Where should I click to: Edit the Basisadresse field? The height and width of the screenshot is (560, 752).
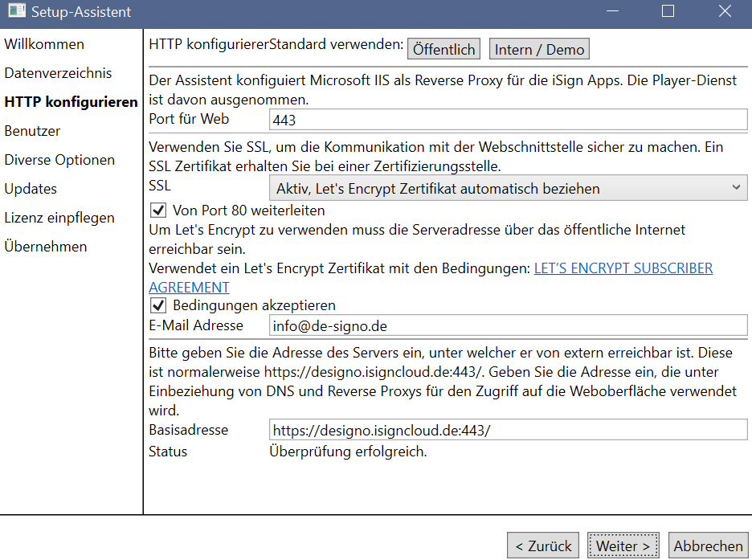[508, 430]
